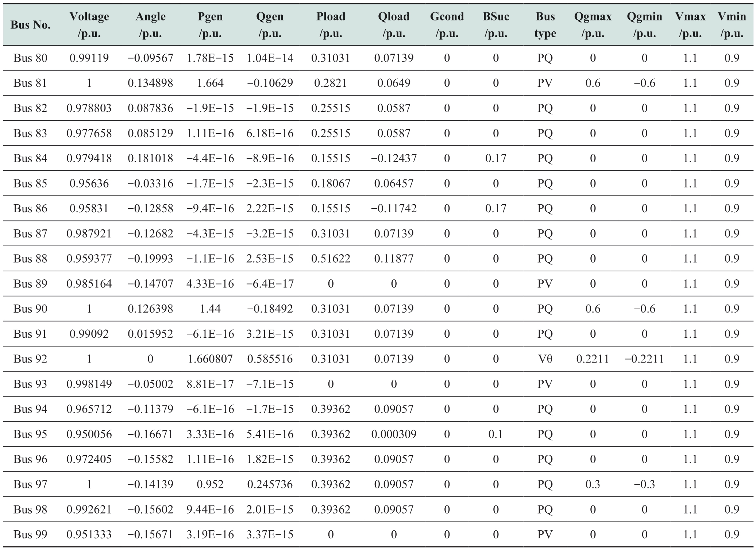
Task: Click angle value 0.087836 for Bus 82
Action: click(150, 108)
